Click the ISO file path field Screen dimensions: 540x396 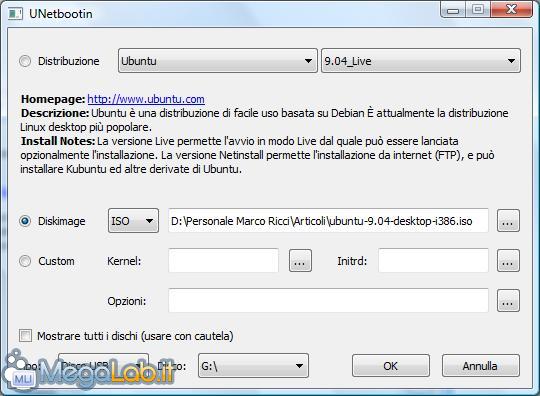click(x=328, y=221)
